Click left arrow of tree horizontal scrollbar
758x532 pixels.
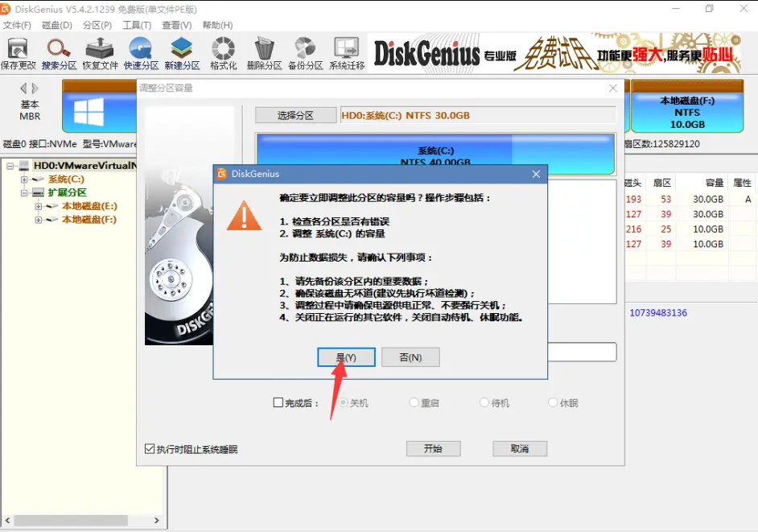(x=7, y=521)
